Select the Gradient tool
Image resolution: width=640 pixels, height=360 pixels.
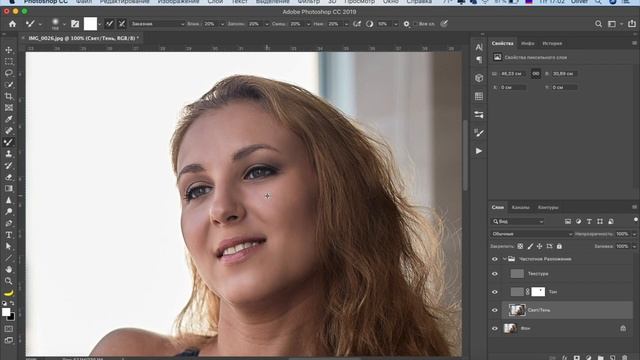pos(9,189)
